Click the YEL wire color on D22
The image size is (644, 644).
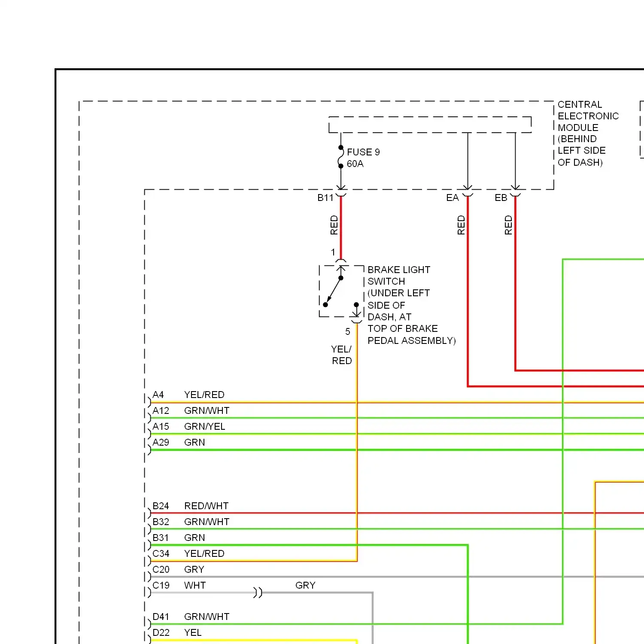click(193, 632)
